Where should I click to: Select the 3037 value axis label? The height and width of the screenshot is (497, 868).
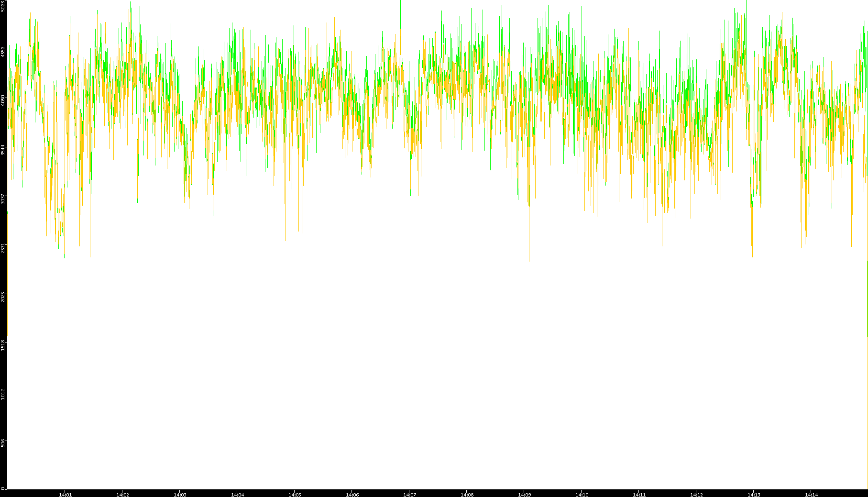pos(3,198)
